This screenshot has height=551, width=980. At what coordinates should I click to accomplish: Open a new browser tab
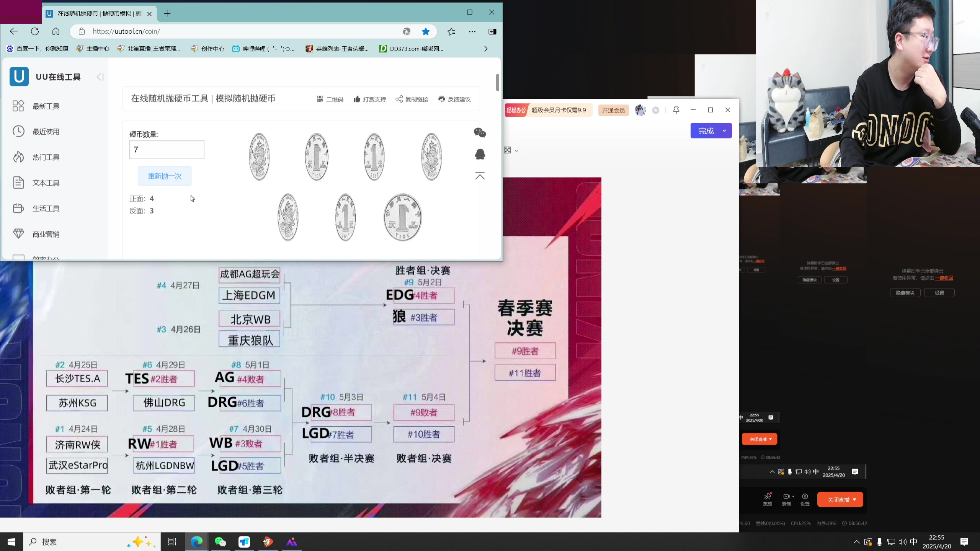click(167, 14)
